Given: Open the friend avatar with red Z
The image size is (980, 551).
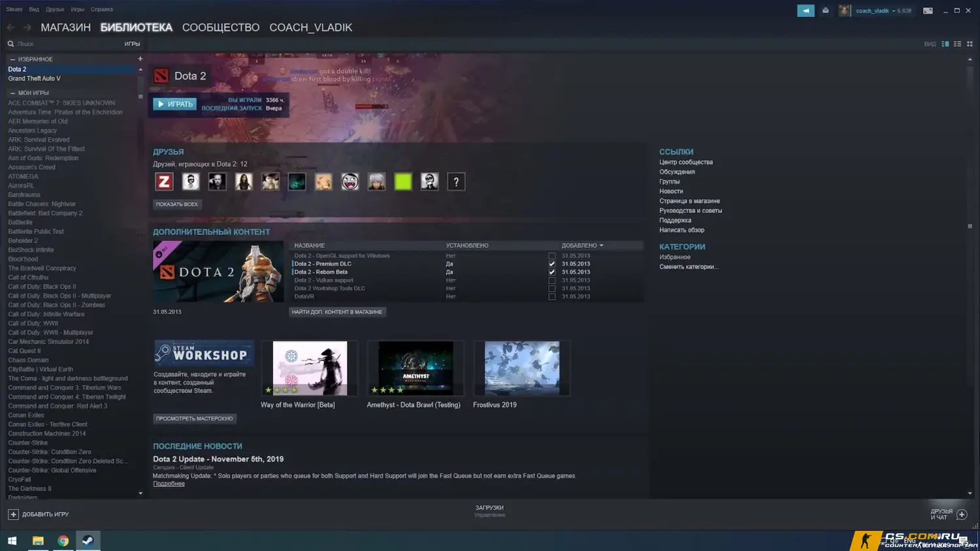Looking at the screenshot, I should 164,181.
